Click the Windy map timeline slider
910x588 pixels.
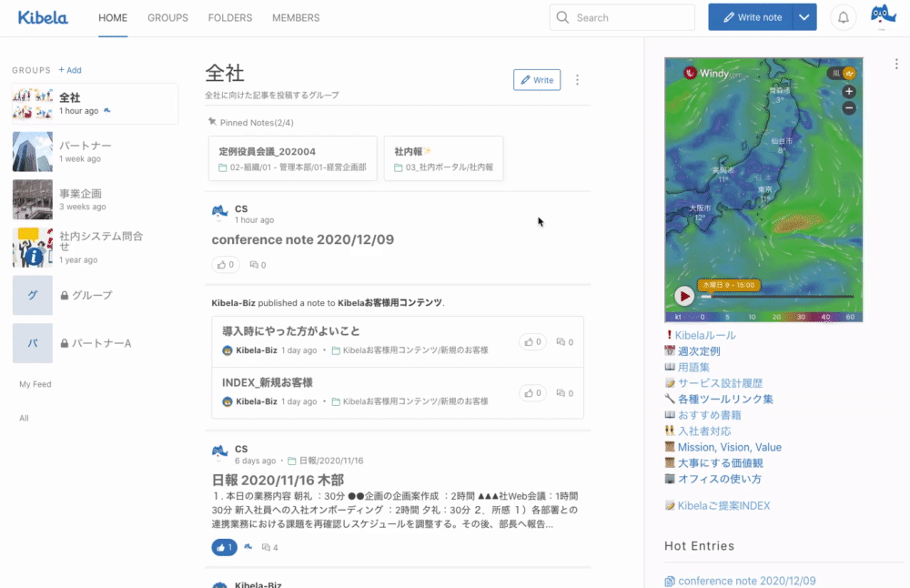point(778,296)
